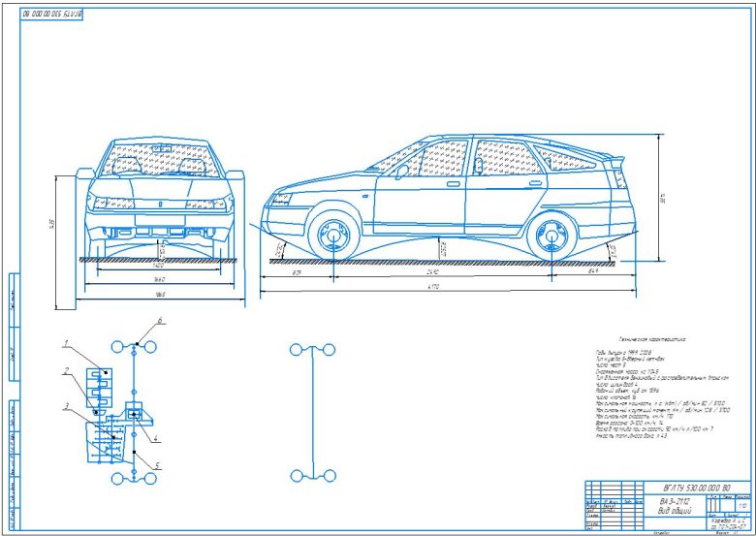Viewport: 756px width, 536px height.
Task: Select callout number 4 on drivetrain schematic
Action: 154,438
